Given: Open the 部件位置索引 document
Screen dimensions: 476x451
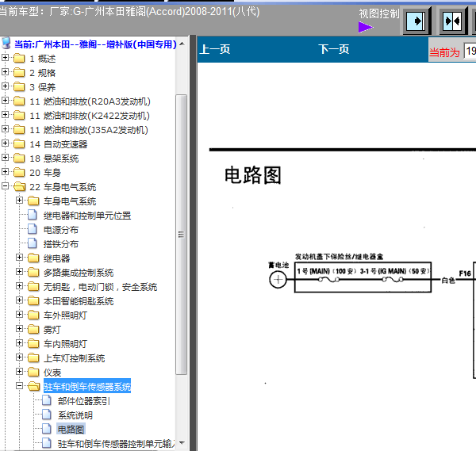Looking at the screenshot, I should pos(84,401).
